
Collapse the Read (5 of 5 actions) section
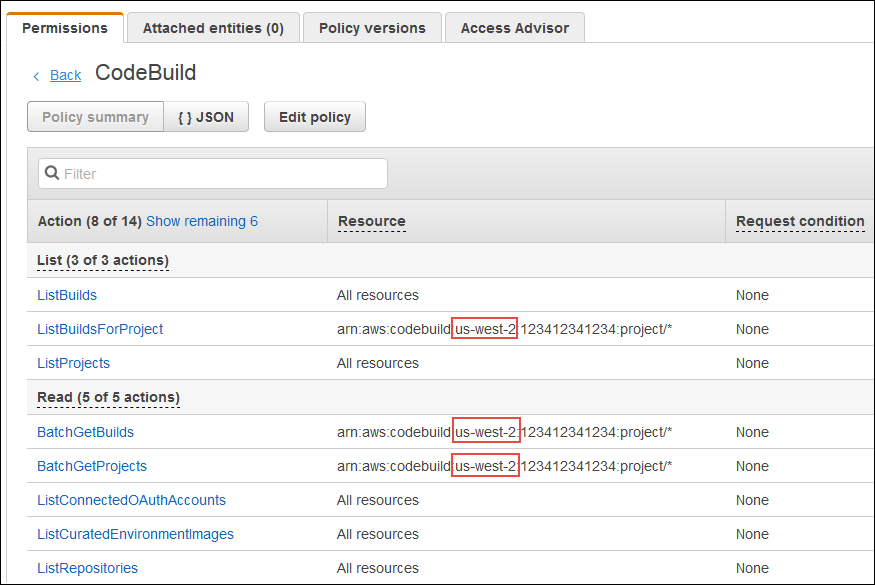(x=108, y=397)
